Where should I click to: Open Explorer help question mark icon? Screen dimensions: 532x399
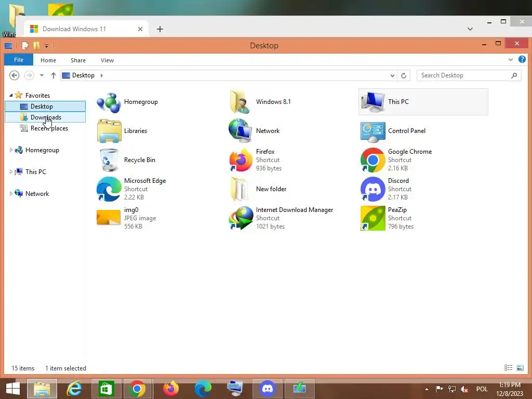point(522,60)
